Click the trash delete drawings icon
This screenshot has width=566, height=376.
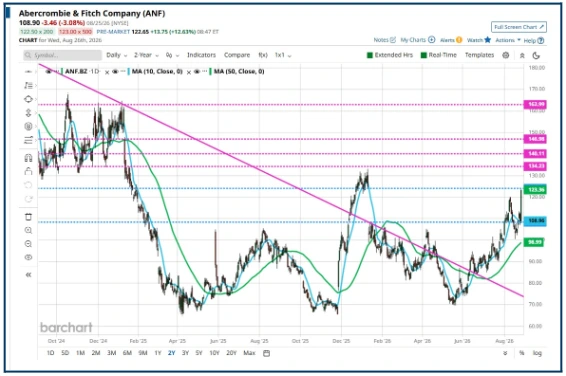pos(28,217)
